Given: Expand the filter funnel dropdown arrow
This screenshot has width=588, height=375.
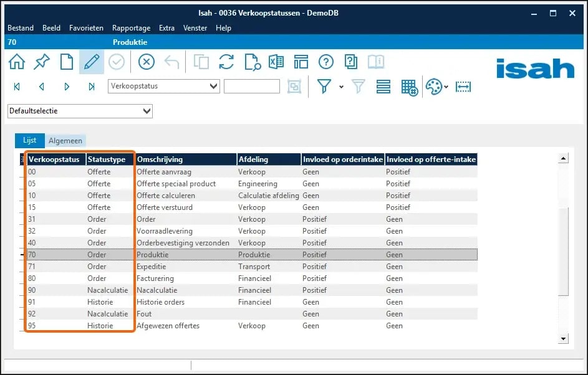Looking at the screenshot, I should point(341,87).
